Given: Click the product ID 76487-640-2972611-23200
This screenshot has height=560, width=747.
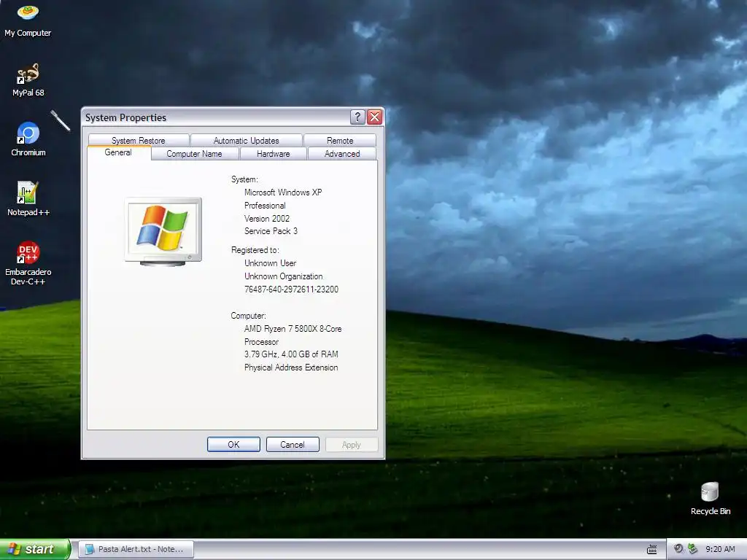Looking at the screenshot, I should [291, 289].
